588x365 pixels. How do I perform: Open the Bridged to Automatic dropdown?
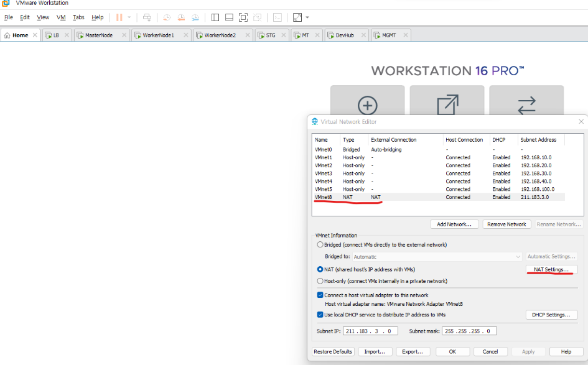coord(437,257)
